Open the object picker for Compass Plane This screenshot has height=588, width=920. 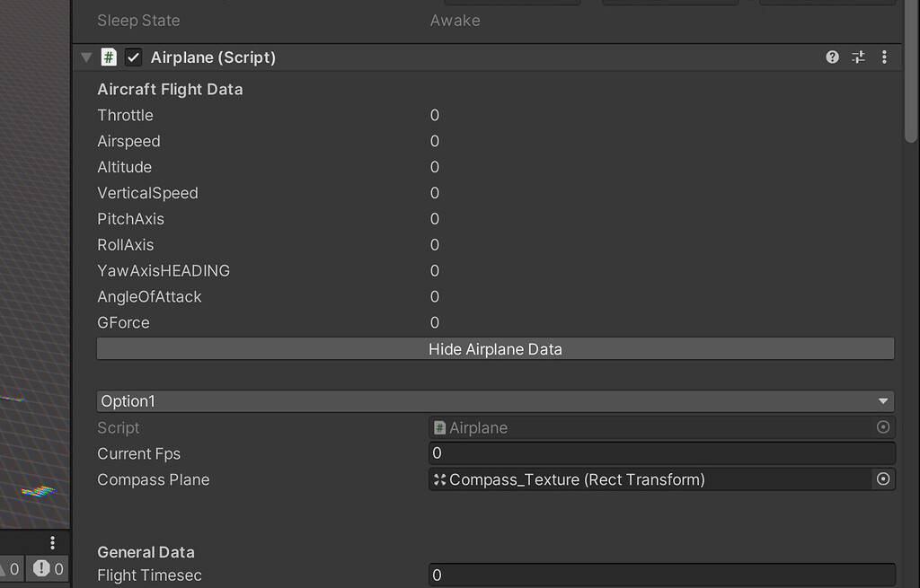(x=882, y=479)
